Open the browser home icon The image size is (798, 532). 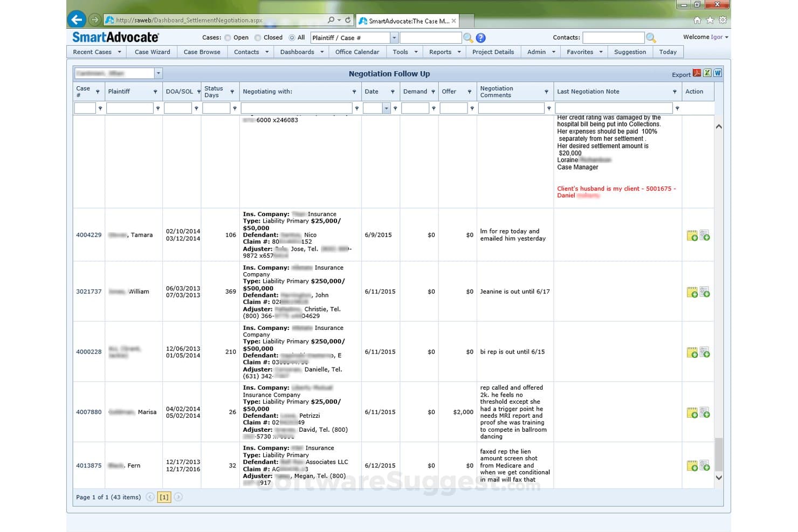[x=697, y=20]
